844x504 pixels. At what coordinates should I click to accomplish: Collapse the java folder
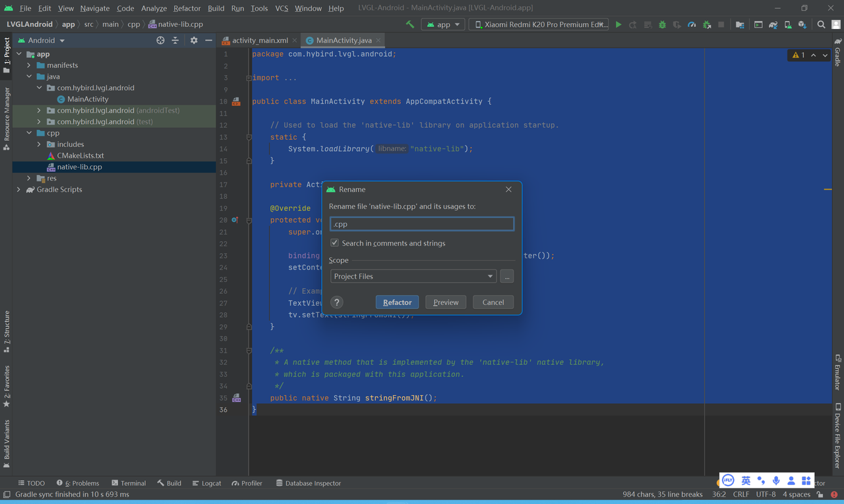[x=28, y=76]
